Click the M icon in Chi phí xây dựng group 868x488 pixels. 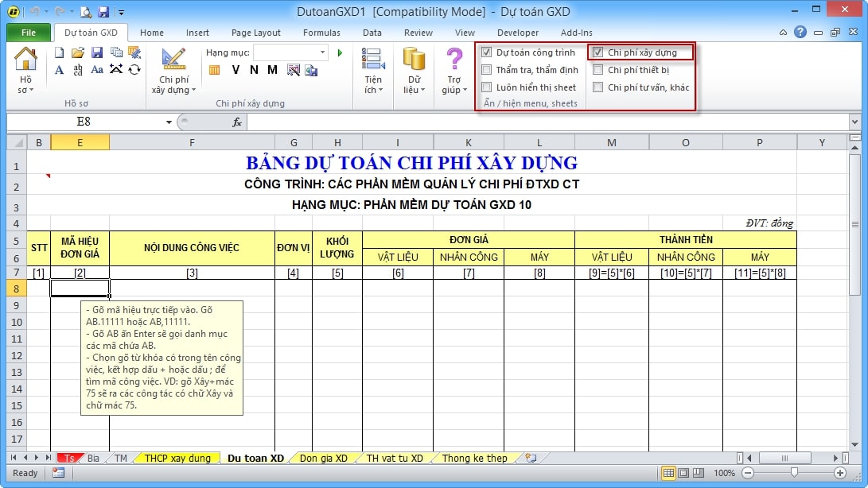click(x=272, y=70)
